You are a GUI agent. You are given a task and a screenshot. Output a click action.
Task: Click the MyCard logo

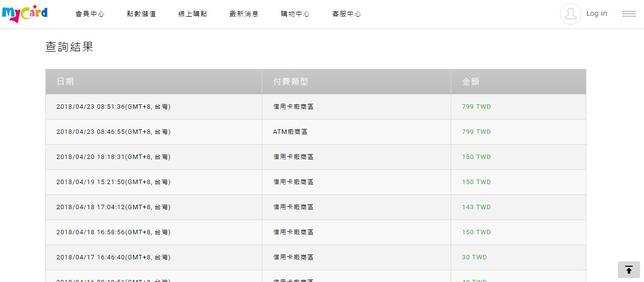25,14
